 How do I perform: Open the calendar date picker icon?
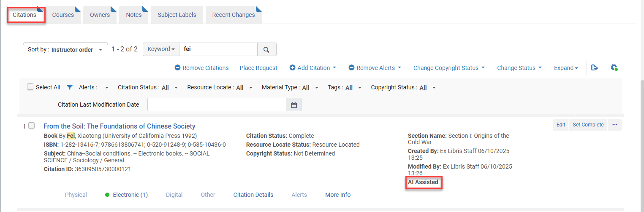[x=293, y=105]
